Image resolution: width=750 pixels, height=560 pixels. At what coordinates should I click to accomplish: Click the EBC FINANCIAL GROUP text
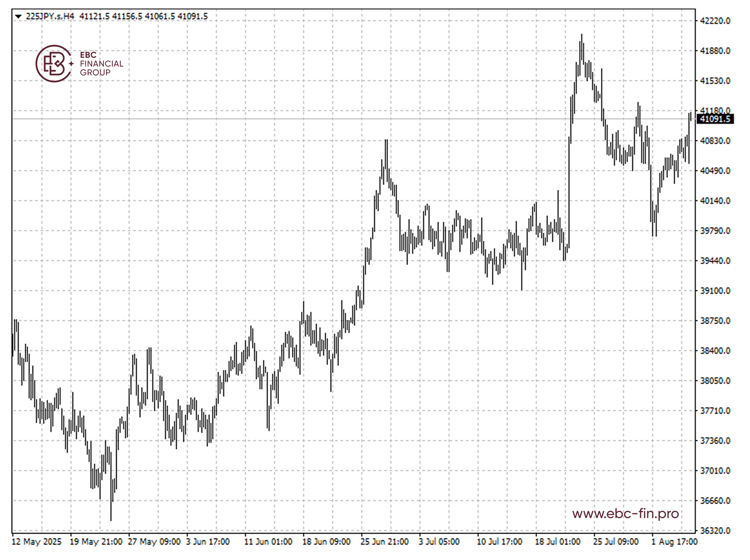tap(101, 64)
